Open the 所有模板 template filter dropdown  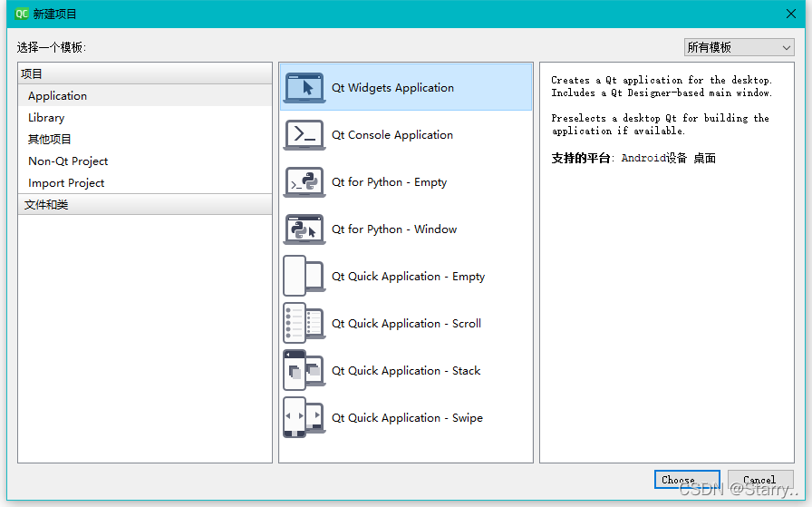point(739,48)
